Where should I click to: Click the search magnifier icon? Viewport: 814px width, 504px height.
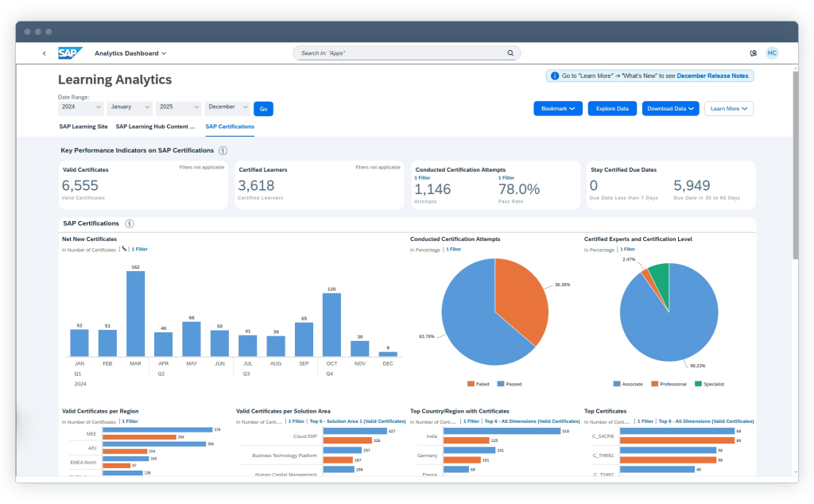coord(510,53)
